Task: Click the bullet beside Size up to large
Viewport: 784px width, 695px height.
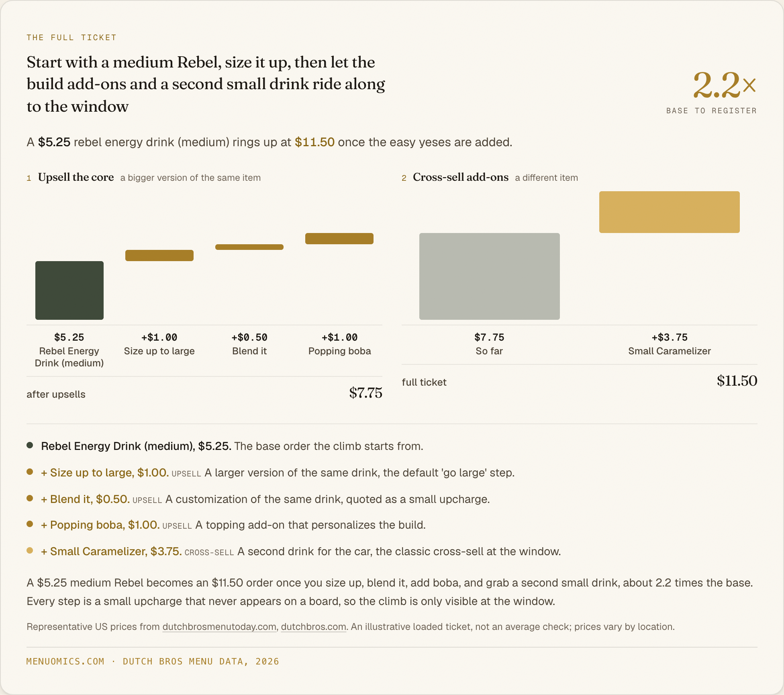Action: coord(30,472)
